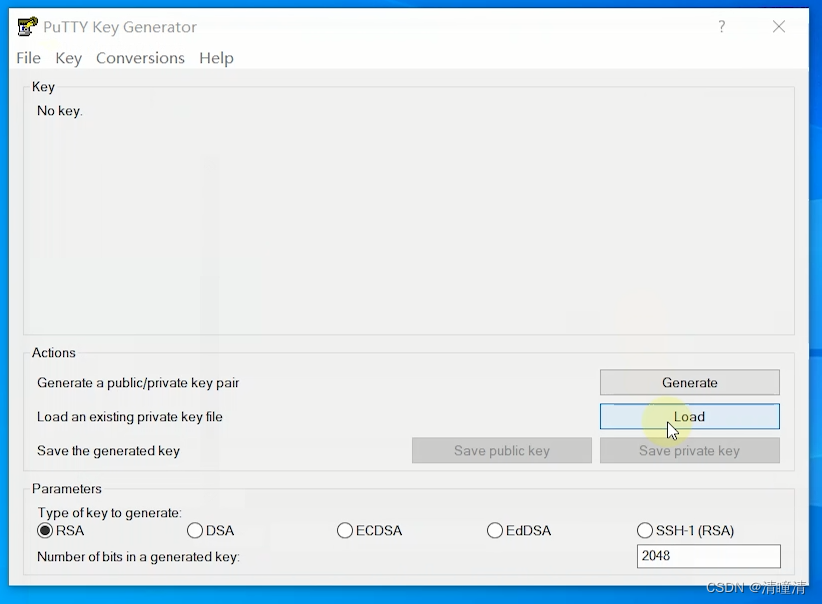Click the Generate button
822x604 pixels.
[689, 382]
